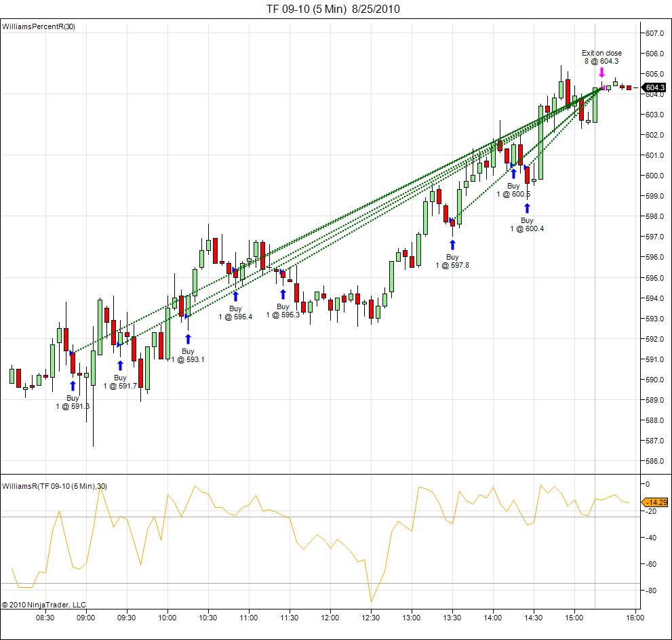
Task: Select the 'Buy 1 @ 591.3' label
Action: [x=73, y=402]
